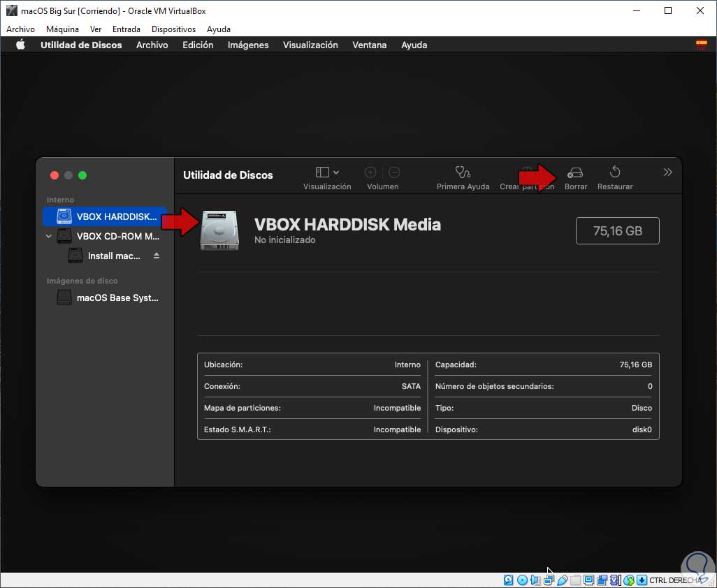Click the large VBOX HARDDISK drive icon
The height and width of the screenshot is (588, 717).
219,230
